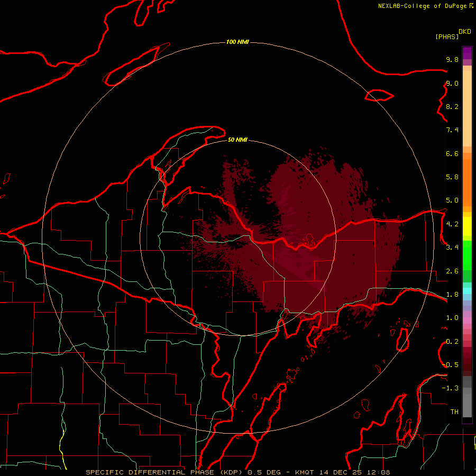The width and height of the screenshot is (476, 476).
Task: Select the 3.4 value on color scale
Action: (x=452, y=248)
